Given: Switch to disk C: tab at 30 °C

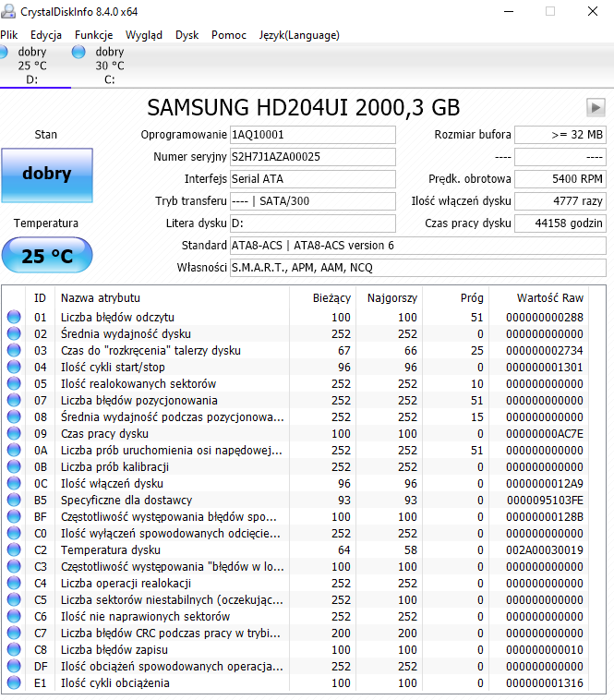Looking at the screenshot, I should [x=110, y=66].
